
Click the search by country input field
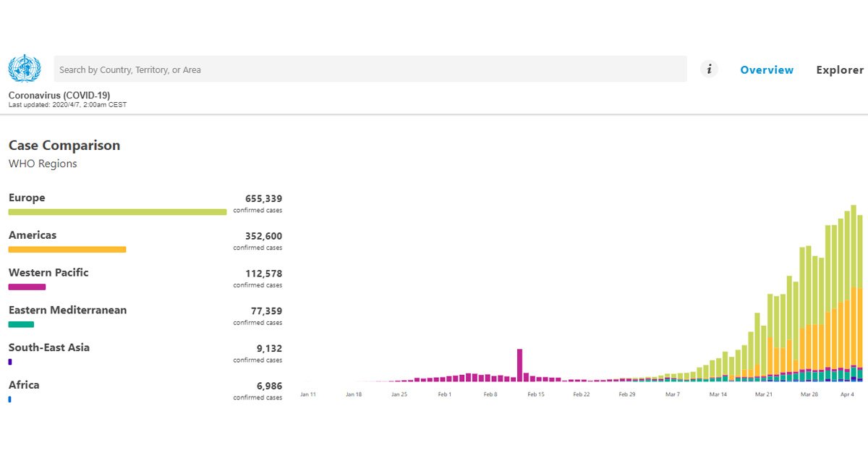click(370, 69)
